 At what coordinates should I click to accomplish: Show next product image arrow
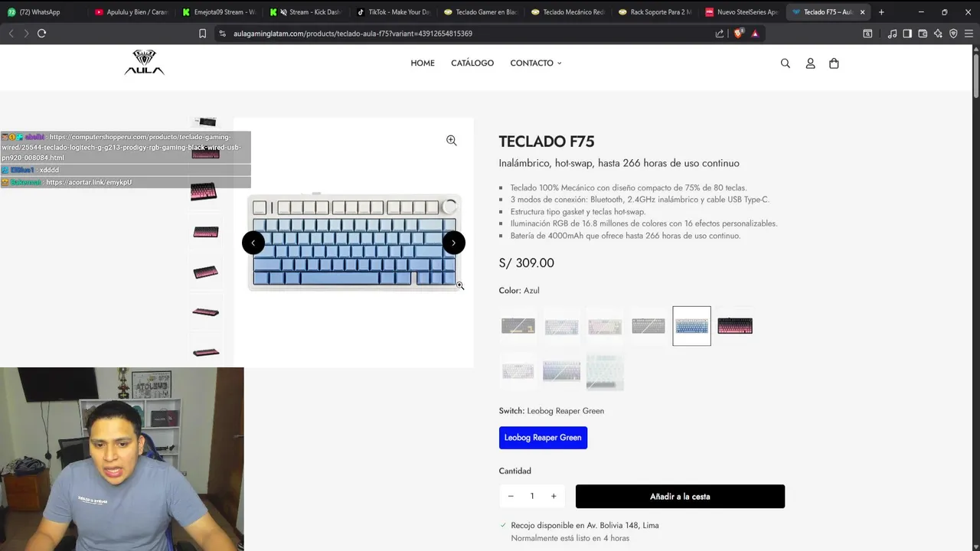pos(453,243)
